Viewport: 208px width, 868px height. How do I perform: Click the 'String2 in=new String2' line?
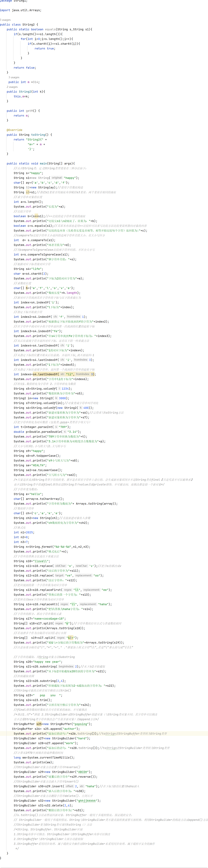[42, 398]
